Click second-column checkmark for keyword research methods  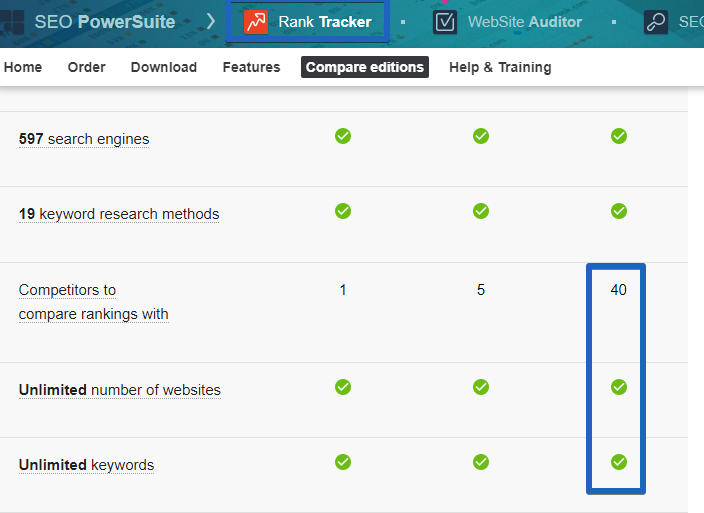pyautogui.click(x=481, y=211)
